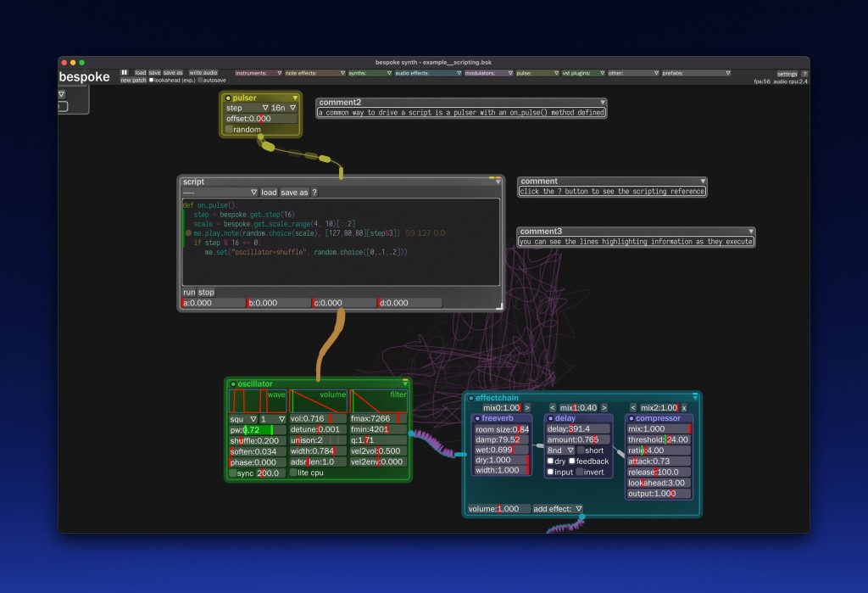868x593 pixels.
Task: Open the audio effects module menu
Action: [x=427, y=73]
